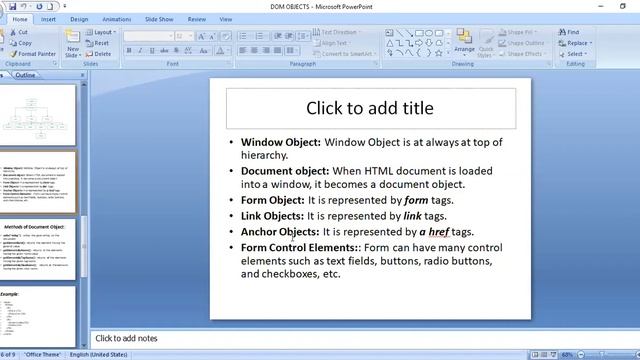This screenshot has width=640, height=360.
Task: Click the Copy command in Clipboard group
Action: pyautogui.click(x=21, y=43)
